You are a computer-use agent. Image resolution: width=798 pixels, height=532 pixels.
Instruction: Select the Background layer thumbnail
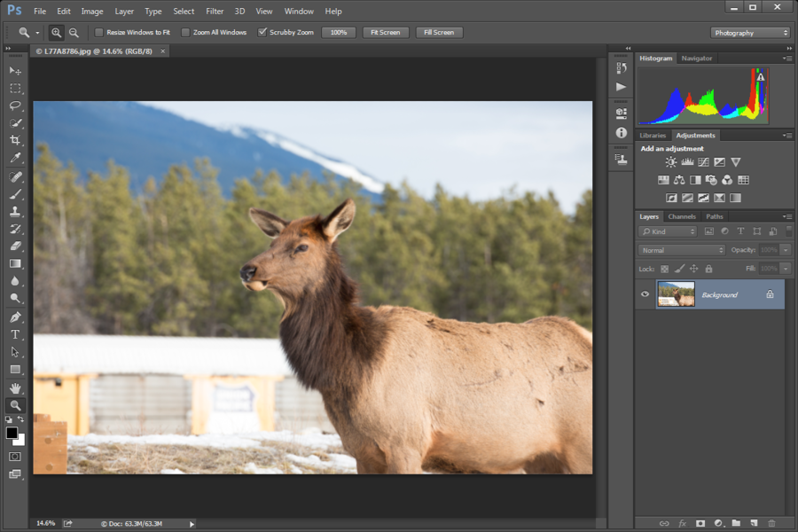point(676,294)
